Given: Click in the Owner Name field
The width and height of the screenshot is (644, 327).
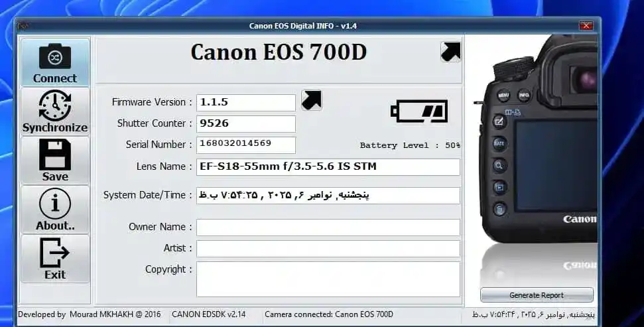Looking at the screenshot, I should tap(328, 228).
